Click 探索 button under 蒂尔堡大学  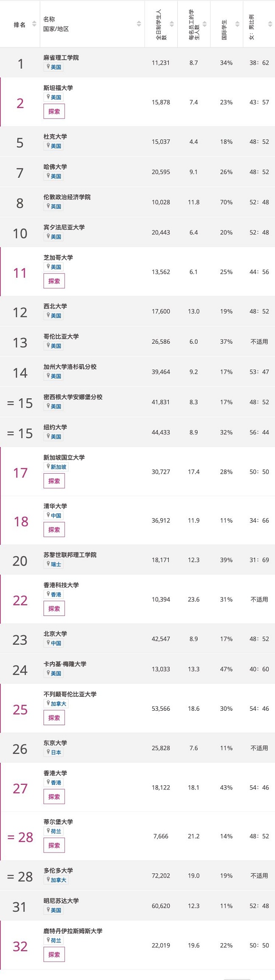point(54,845)
